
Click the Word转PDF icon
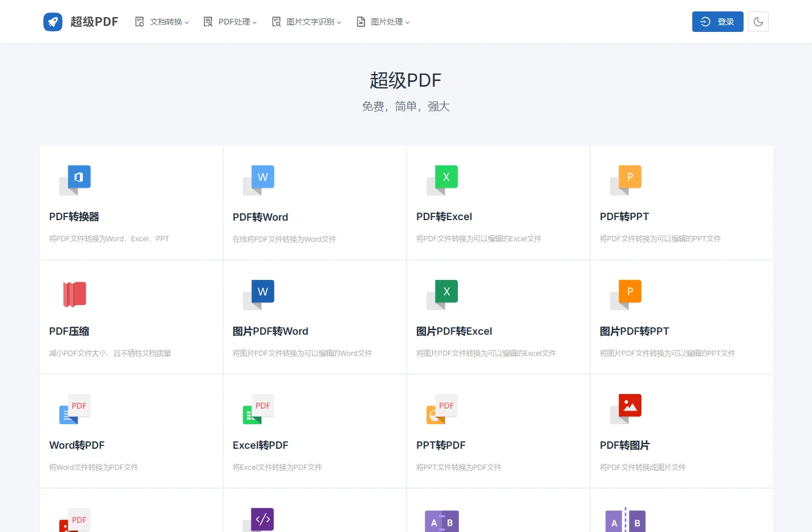point(75,409)
